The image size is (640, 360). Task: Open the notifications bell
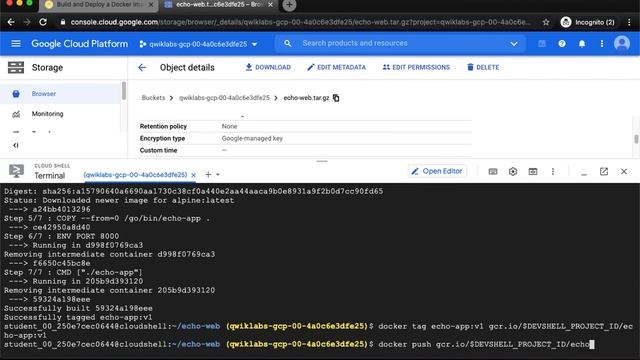[x=582, y=44]
